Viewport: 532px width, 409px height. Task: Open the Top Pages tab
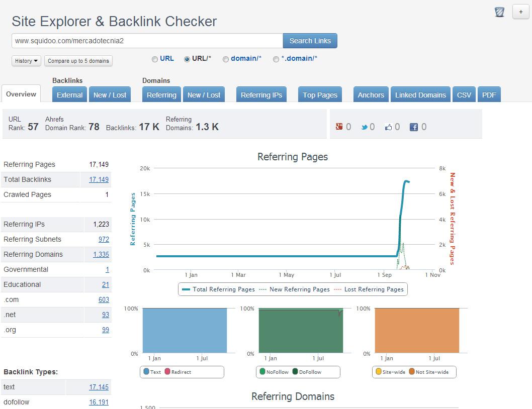[x=320, y=95]
